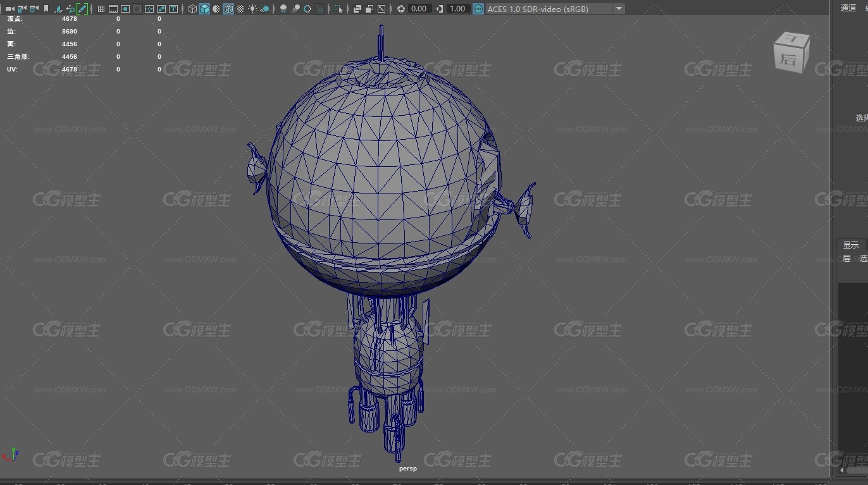Click the UV count label
Viewport: 868px width, 485px height.
(x=12, y=70)
